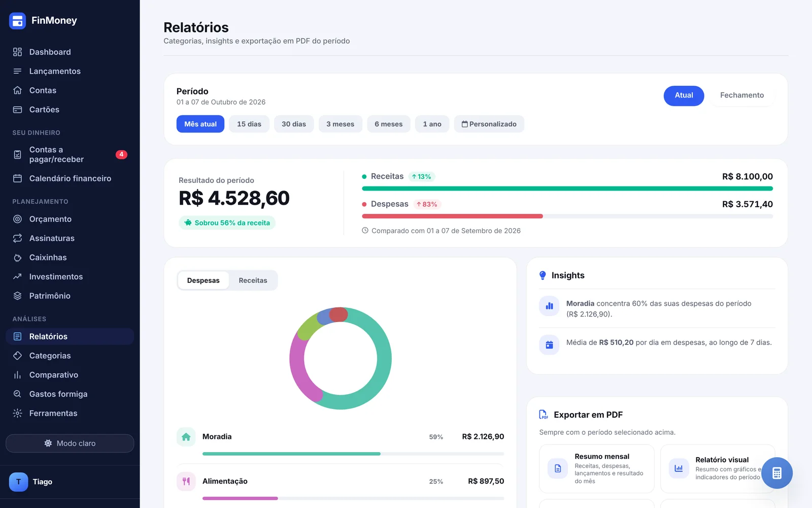Switch to the Receitas tab
812x508 pixels.
click(253, 280)
